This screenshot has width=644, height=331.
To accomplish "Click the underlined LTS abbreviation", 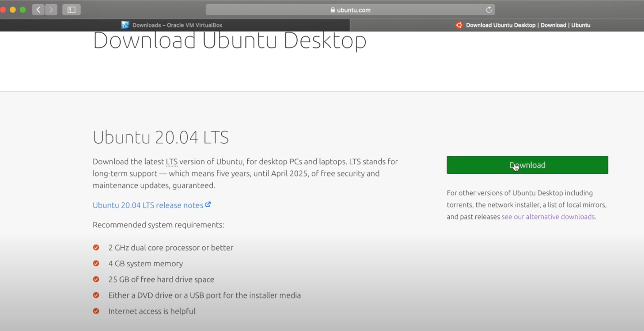I will 172,162.
